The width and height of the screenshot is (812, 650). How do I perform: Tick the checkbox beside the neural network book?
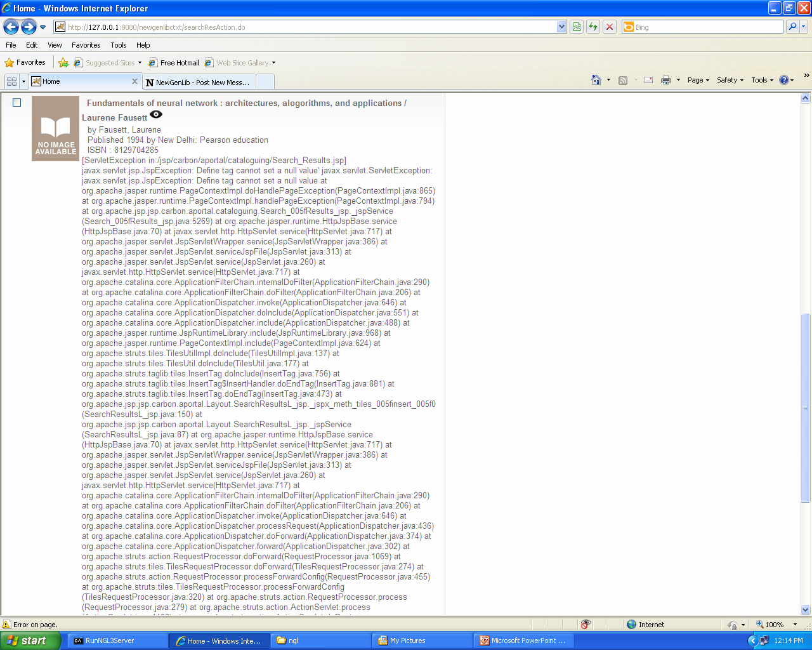tap(17, 103)
